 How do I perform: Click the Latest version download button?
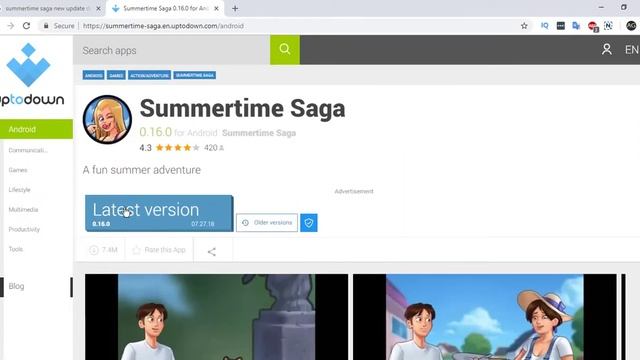click(159, 213)
